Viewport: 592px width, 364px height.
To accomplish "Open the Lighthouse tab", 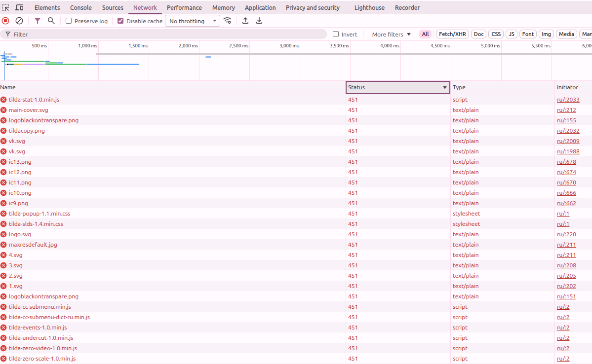I will [x=369, y=7].
